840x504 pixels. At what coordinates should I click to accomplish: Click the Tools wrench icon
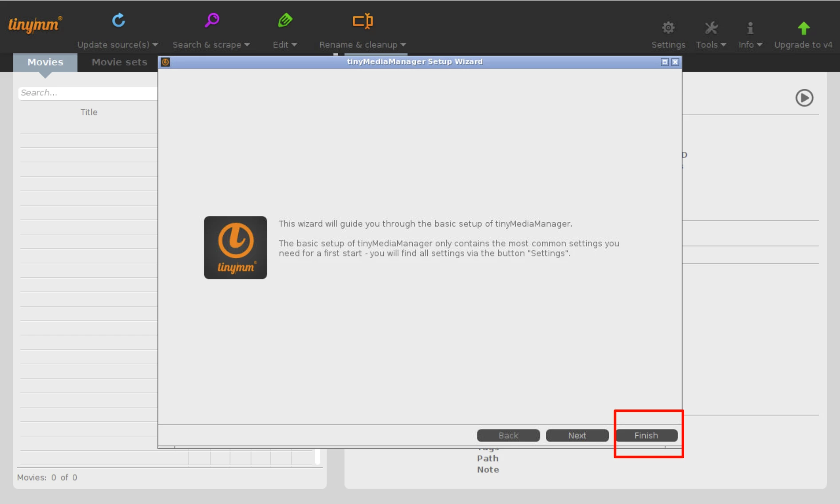[711, 28]
